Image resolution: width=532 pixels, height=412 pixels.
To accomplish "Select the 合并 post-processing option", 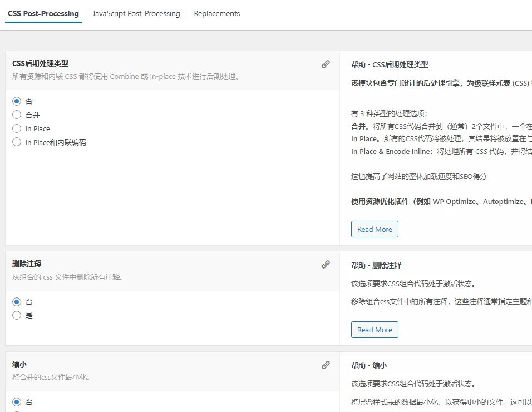I will pyautogui.click(x=17, y=115).
